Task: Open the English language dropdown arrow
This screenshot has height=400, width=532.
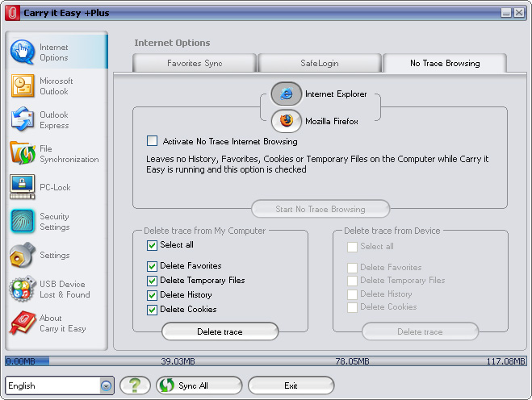Action: click(x=107, y=385)
